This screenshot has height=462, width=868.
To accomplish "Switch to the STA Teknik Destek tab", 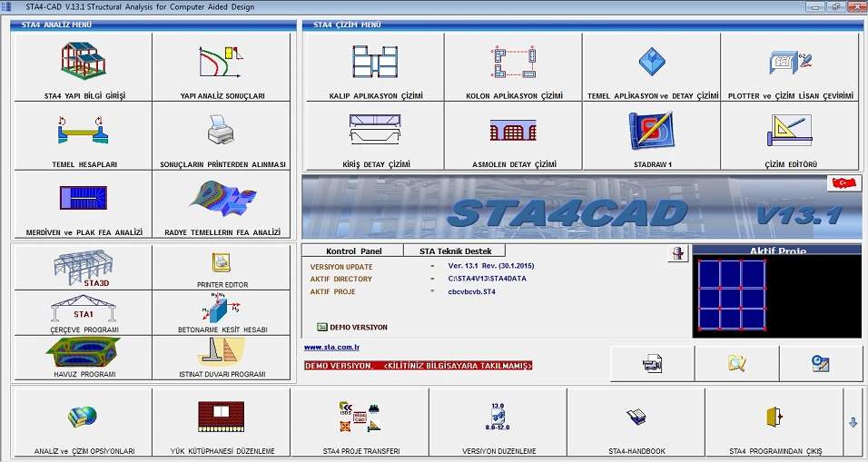I will click(455, 251).
